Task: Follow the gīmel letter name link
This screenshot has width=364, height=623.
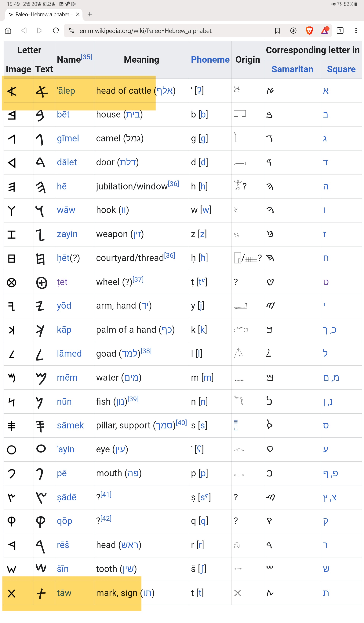Action: pyautogui.click(x=68, y=138)
